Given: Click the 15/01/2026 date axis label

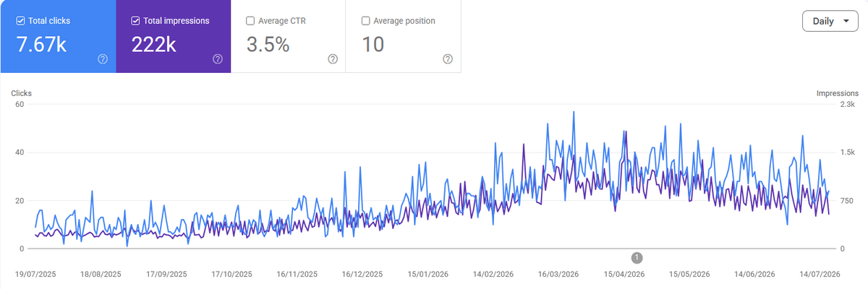Looking at the screenshot, I should pyautogui.click(x=427, y=275).
